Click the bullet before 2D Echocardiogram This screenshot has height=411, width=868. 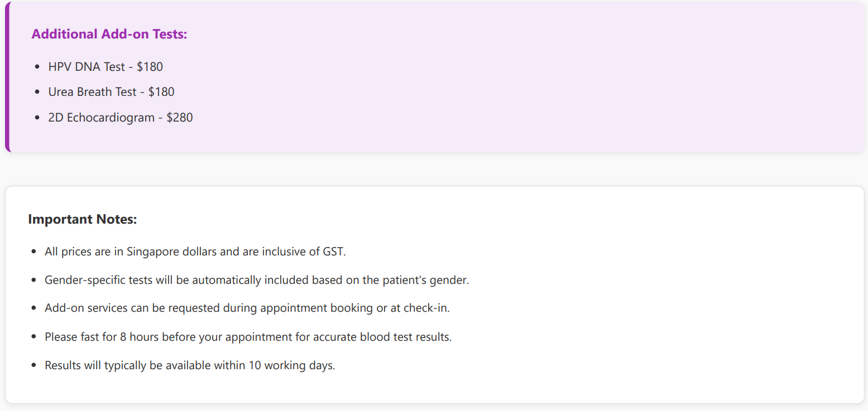37,118
